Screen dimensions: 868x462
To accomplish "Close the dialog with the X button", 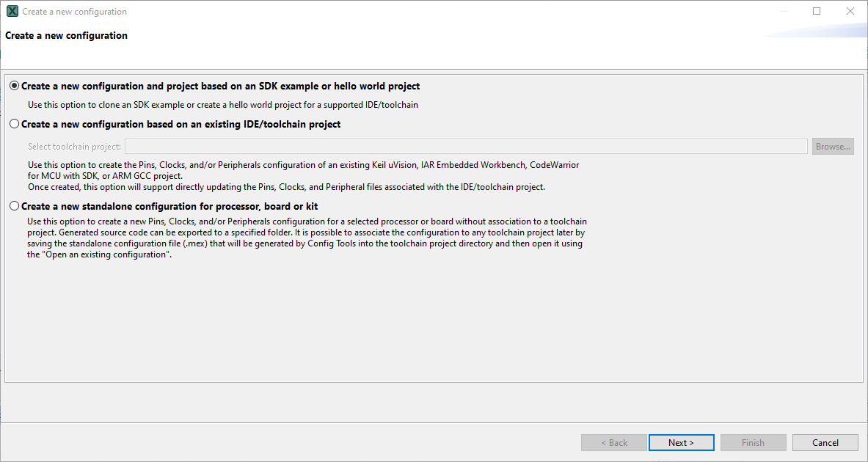I will [x=850, y=12].
